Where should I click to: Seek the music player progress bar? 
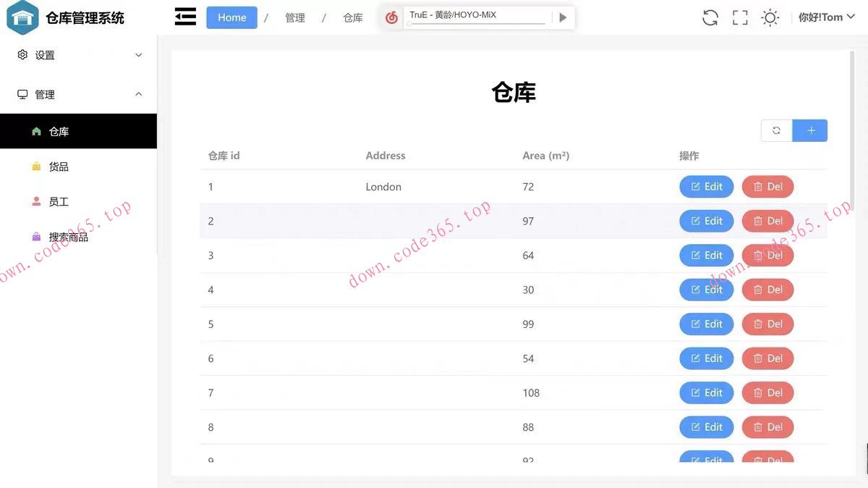pyautogui.click(x=476, y=24)
